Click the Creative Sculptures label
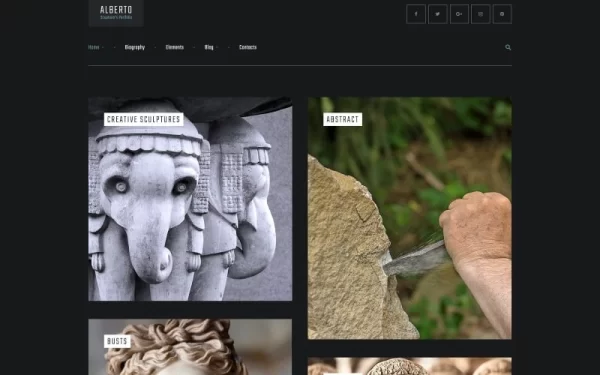 point(143,119)
